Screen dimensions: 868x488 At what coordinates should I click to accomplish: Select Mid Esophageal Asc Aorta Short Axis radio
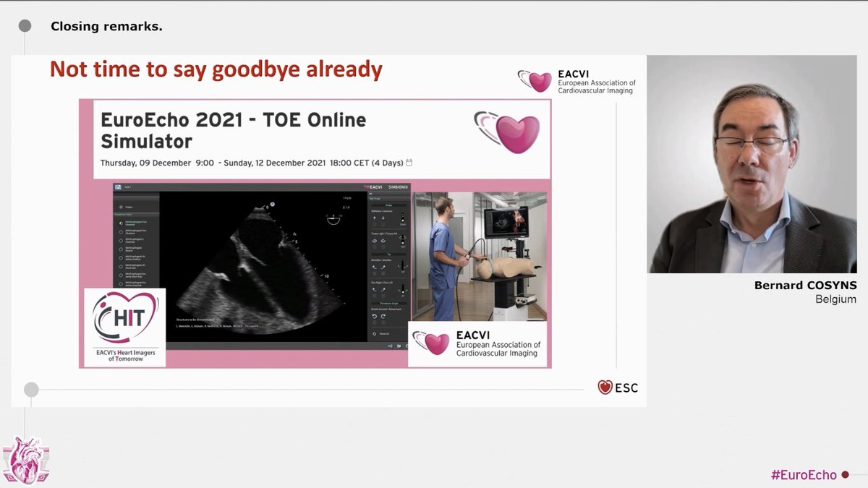point(121,275)
